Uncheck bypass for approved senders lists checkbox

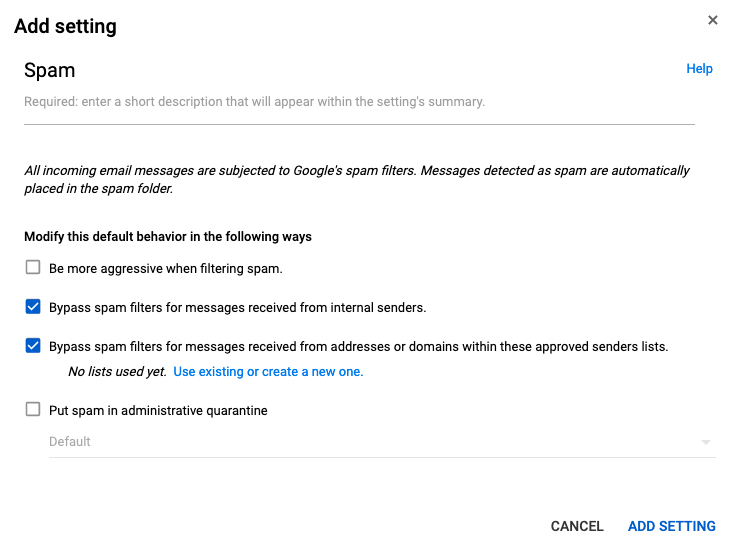33,346
